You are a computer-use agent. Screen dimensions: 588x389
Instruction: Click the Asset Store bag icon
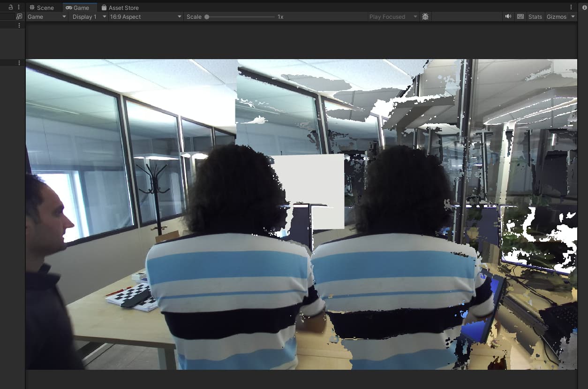click(104, 8)
